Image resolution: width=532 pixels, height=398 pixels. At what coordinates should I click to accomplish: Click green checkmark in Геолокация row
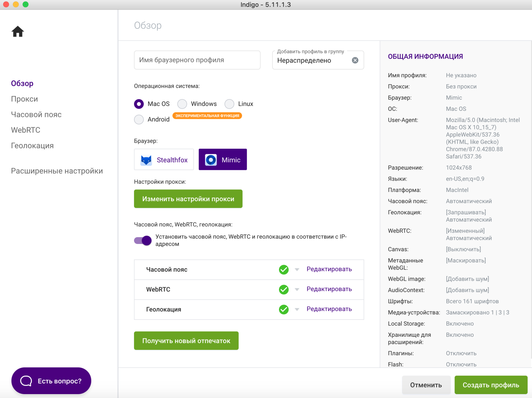[284, 309]
